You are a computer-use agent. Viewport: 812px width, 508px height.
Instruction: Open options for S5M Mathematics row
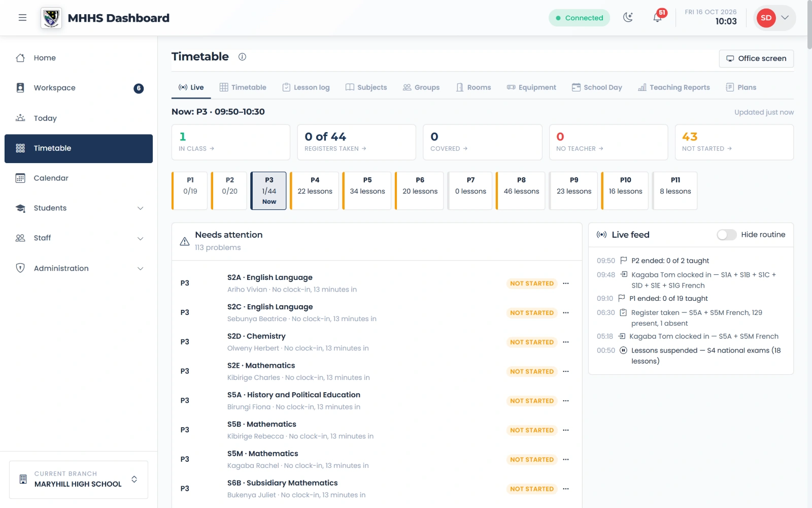566,460
